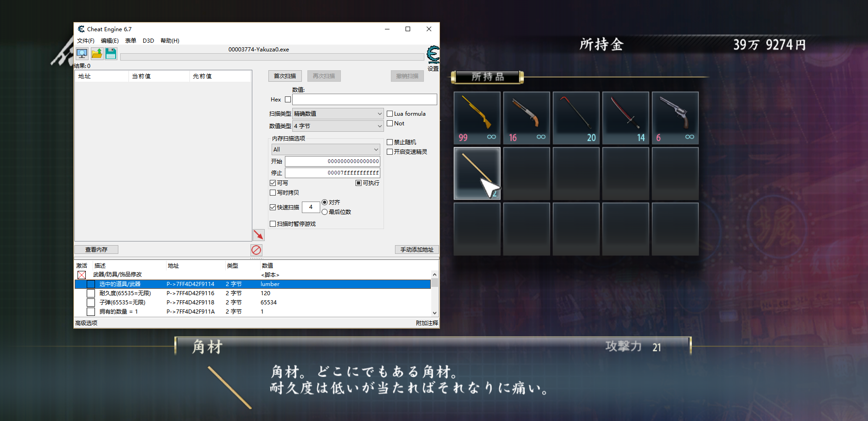This screenshot has height=421, width=868.
Task: Open the 文件 menu
Action: [x=85, y=40]
